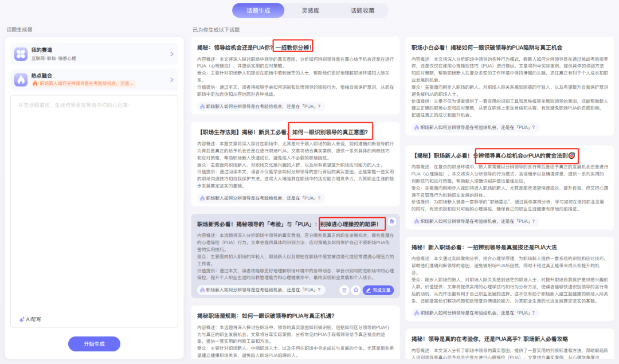
Task: Click the copy icon on the 职场新秀必看 card
Action: 344,291
